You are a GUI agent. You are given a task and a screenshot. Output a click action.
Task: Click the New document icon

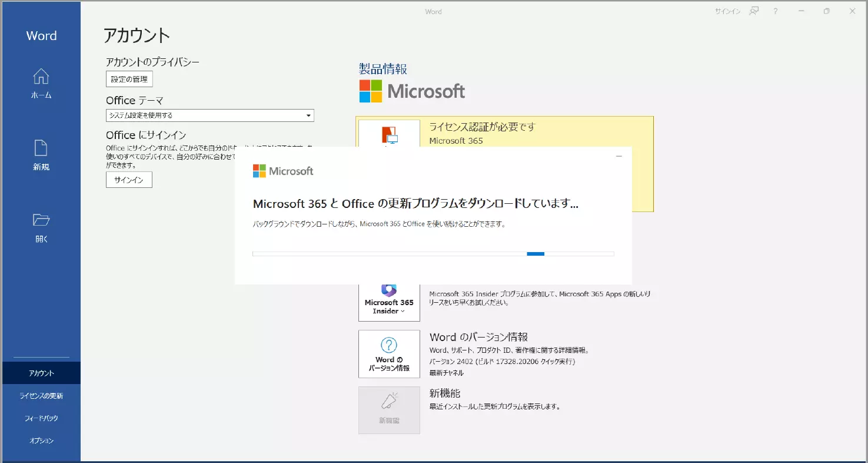[x=41, y=148]
